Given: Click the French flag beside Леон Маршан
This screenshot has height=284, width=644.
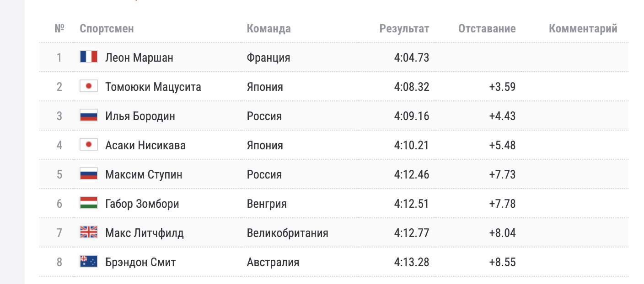Looking at the screenshot, I should (x=89, y=57).
